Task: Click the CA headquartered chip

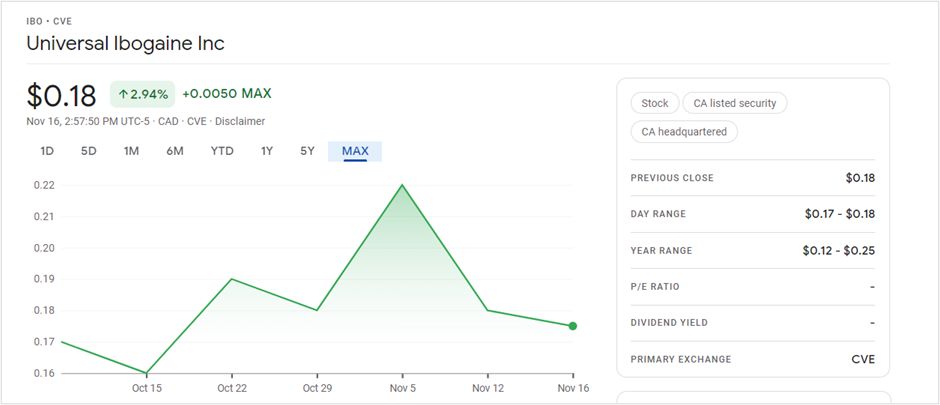Action: click(684, 132)
